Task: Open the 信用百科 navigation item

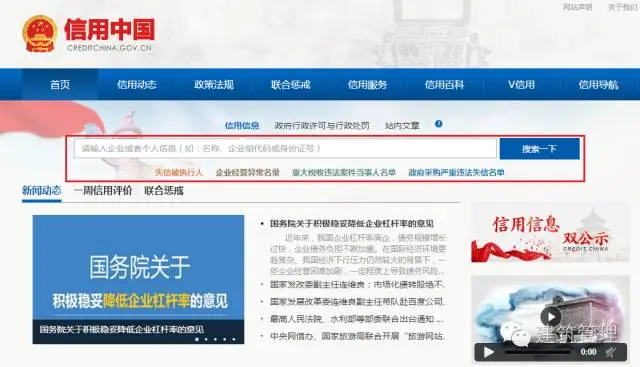Action: click(444, 85)
